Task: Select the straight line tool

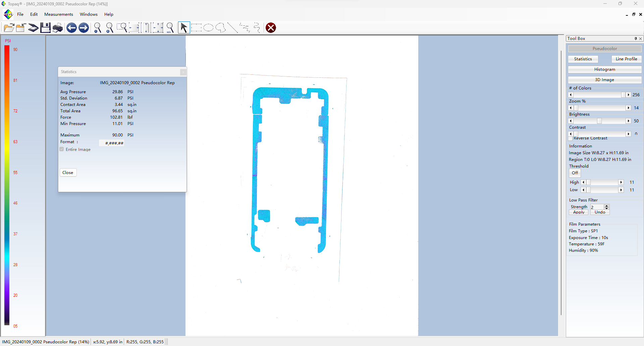Action: tap(232, 28)
